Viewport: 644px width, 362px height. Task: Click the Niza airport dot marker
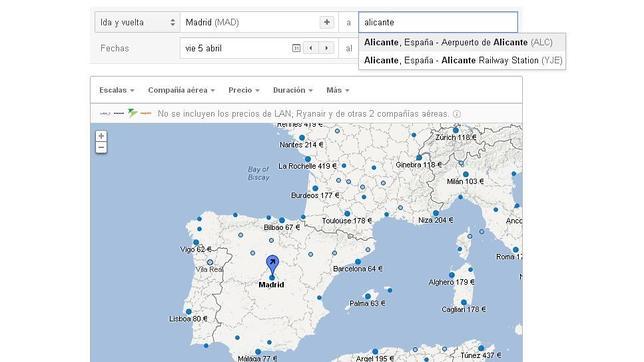[x=436, y=213]
